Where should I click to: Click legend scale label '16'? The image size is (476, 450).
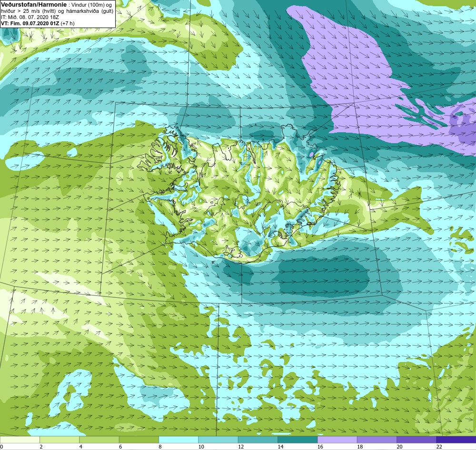[320, 446]
